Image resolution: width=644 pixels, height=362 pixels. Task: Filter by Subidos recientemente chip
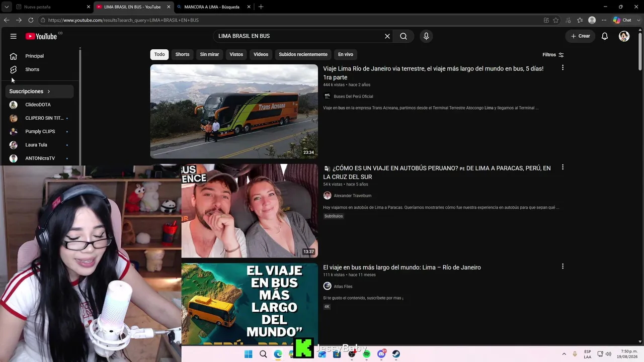303,54
